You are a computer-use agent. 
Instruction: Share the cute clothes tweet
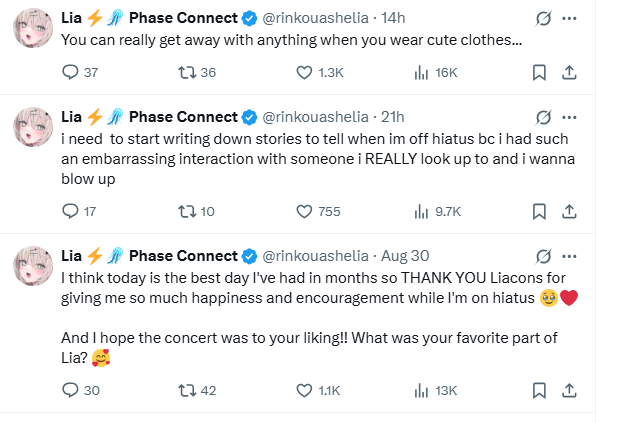[x=569, y=72]
